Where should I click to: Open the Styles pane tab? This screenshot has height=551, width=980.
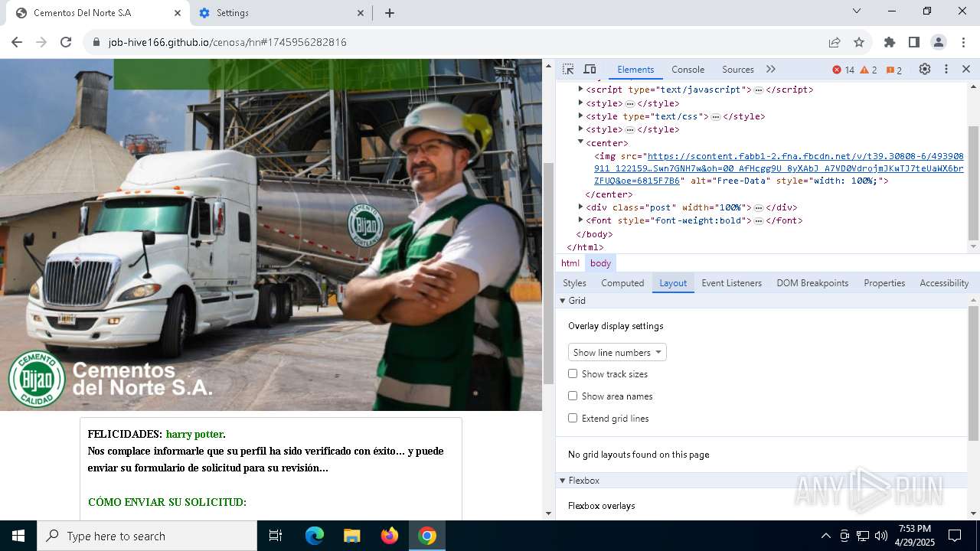point(574,283)
